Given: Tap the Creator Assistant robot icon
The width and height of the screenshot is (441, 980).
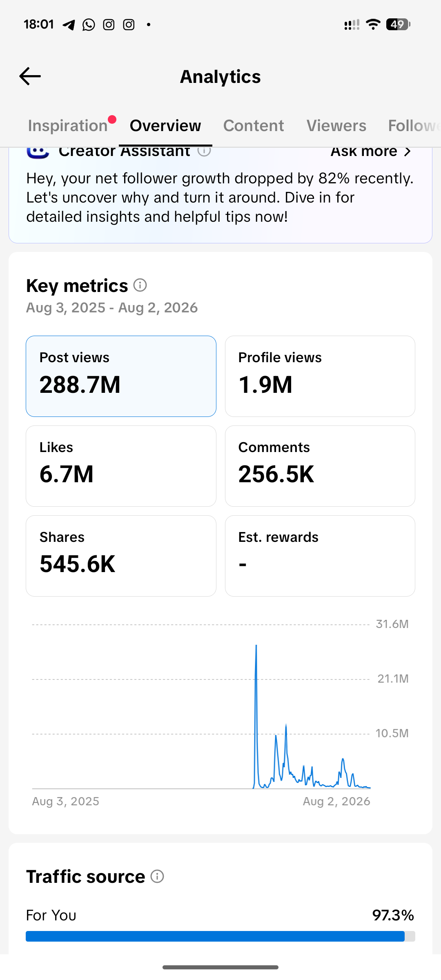Looking at the screenshot, I should click(38, 153).
